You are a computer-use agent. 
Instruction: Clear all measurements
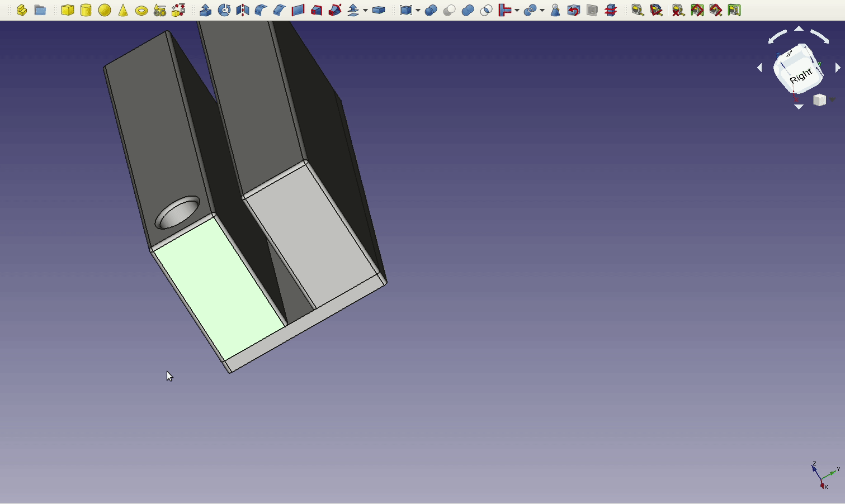(678, 10)
